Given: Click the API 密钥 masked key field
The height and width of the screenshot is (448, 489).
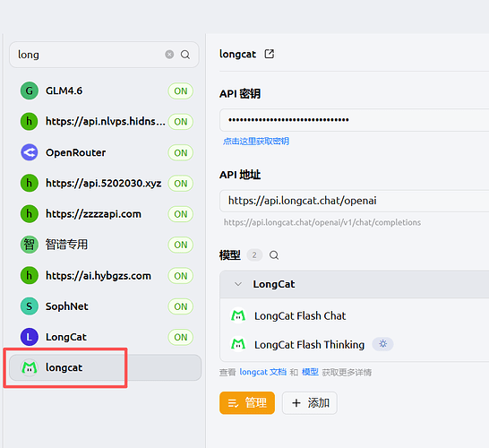Looking at the screenshot, I should pos(355,120).
